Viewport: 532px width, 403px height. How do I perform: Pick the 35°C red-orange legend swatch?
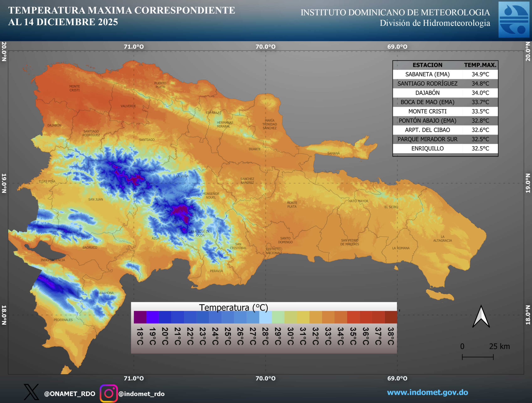coord(353,317)
